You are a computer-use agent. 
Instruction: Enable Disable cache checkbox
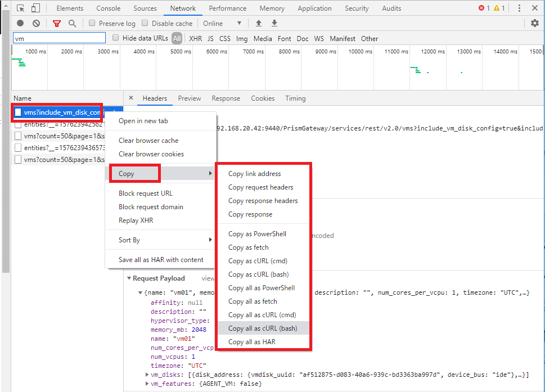coord(145,23)
